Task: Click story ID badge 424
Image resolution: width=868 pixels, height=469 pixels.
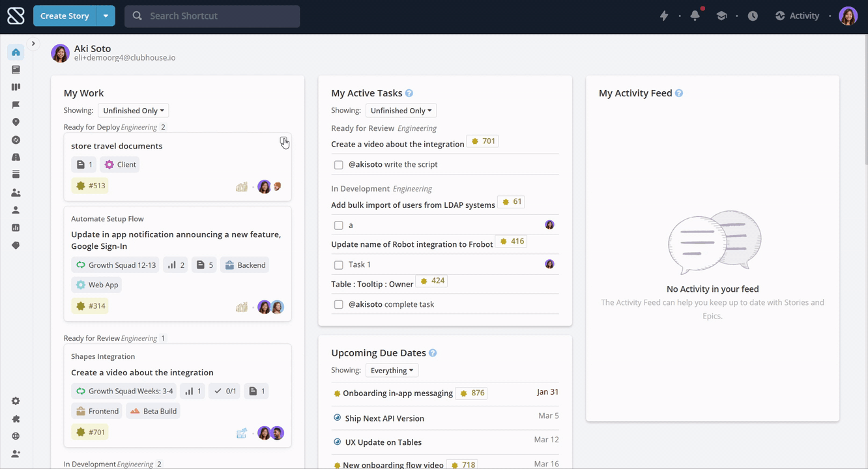Action: click(x=431, y=281)
